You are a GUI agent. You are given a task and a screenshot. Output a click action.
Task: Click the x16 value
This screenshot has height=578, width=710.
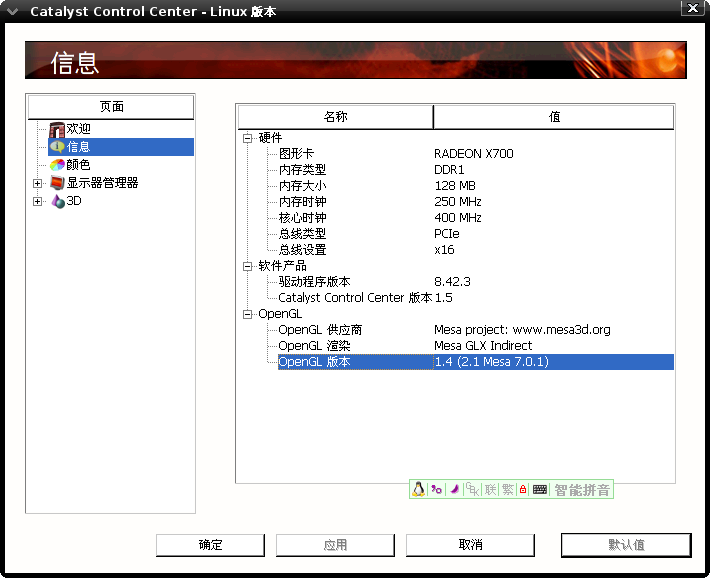(x=444, y=250)
